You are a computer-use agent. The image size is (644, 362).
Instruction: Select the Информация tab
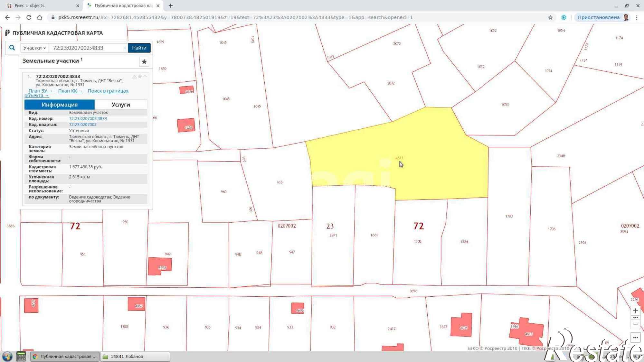pos(60,105)
